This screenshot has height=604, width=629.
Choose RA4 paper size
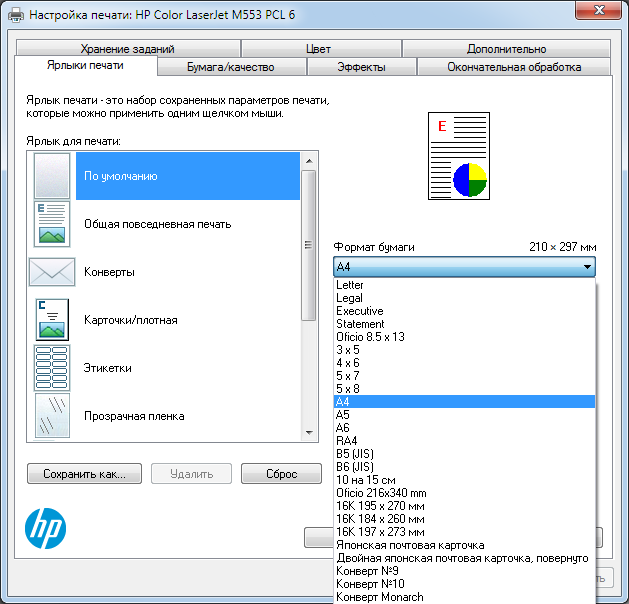pos(464,440)
